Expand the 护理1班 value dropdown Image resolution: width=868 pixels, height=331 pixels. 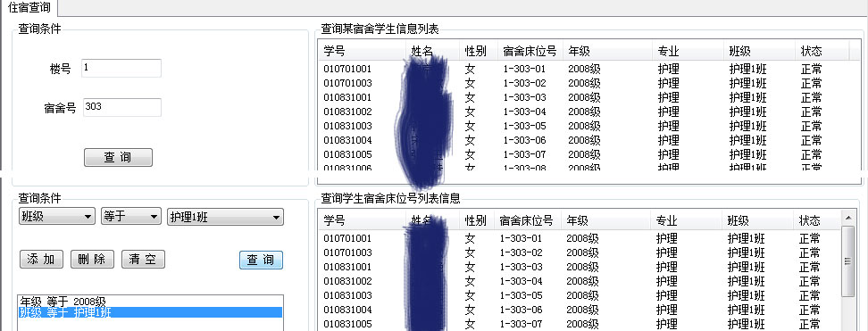coord(225,217)
